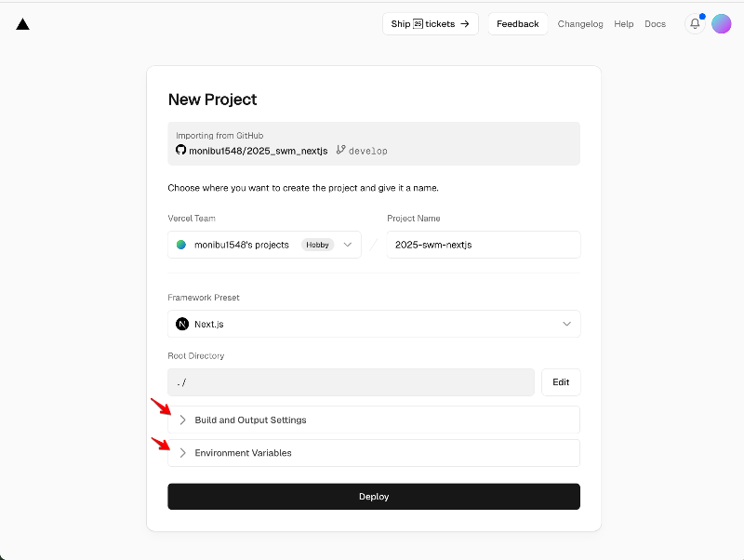Click the Next.js framework logo icon
This screenshot has width=744, height=560.
(x=182, y=324)
